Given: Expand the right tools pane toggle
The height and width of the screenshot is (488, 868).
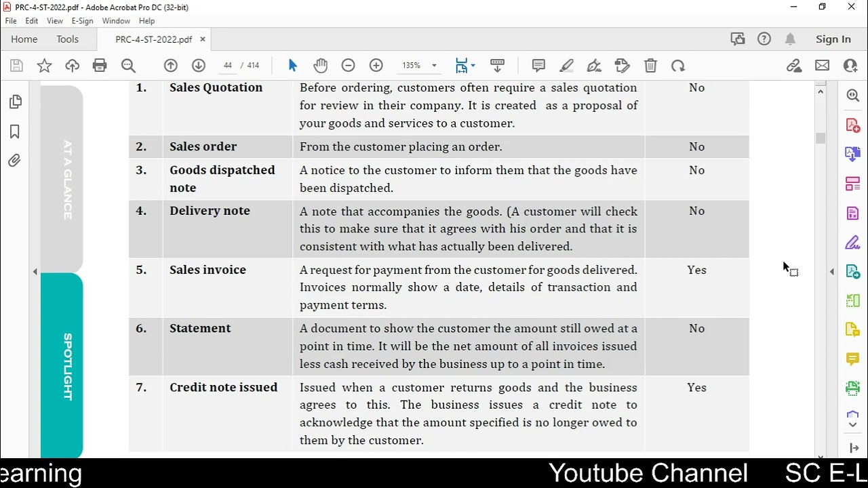Looking at the screenshot, I should [x=854, y=448].
